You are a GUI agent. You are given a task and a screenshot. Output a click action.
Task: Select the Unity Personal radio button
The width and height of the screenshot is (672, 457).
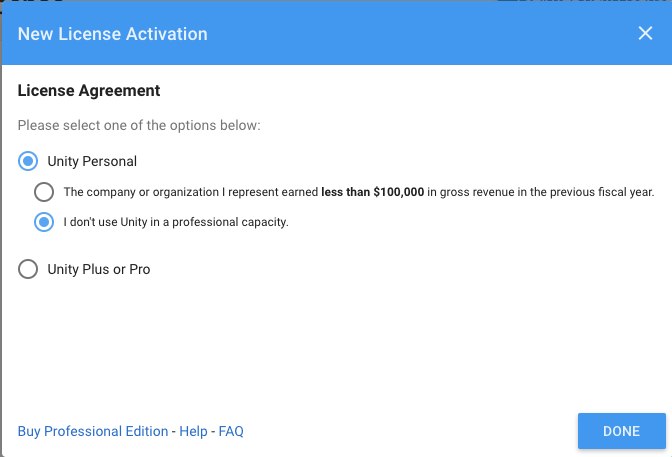click(28, 161)
